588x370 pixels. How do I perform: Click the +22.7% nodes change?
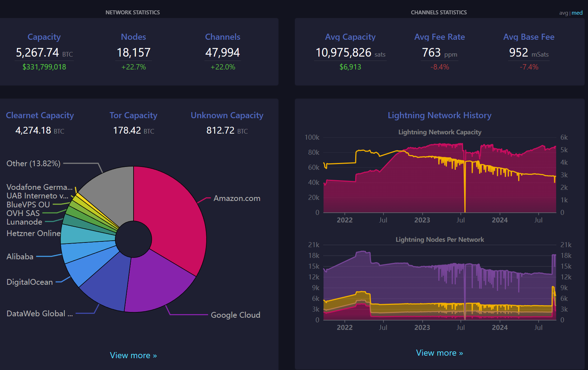(134, 67)
